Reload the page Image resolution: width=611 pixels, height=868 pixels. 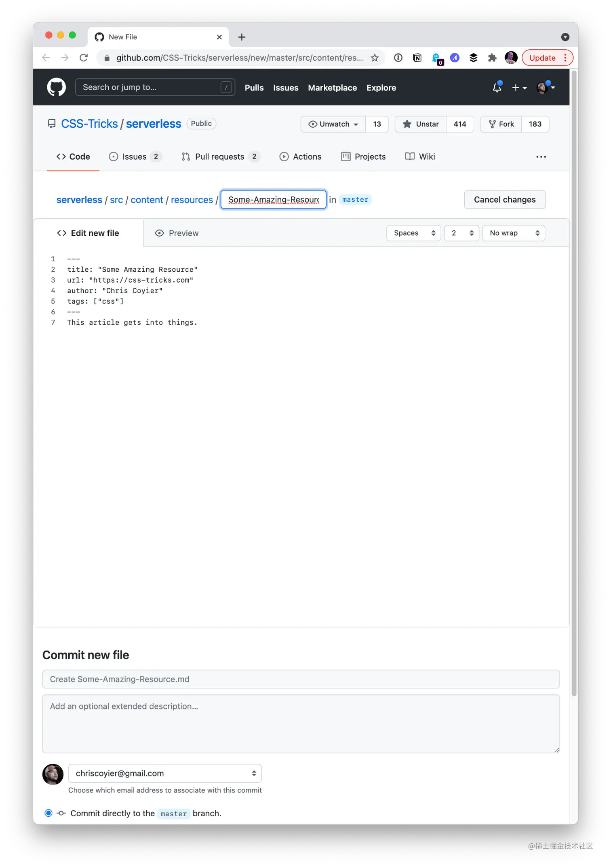coord(84,58)
